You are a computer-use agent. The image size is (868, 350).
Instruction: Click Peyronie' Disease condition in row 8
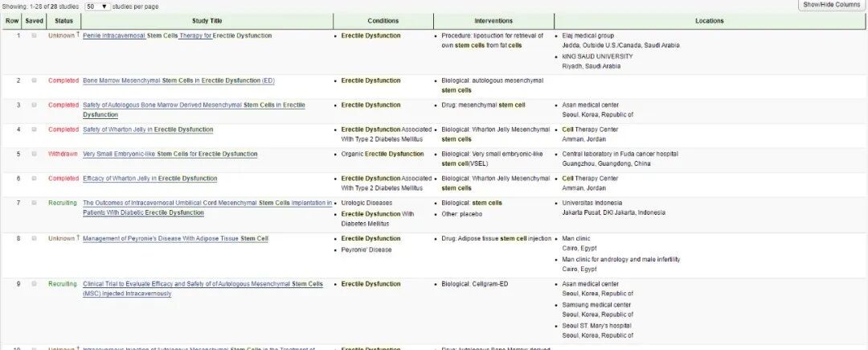(366, 249)
